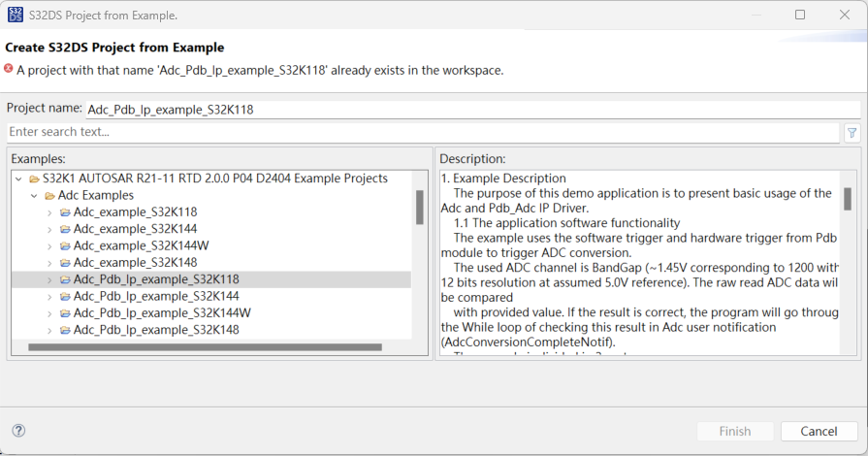
Task: Select Adc_example_S32K118 in examples list
Action: [135, 212]
